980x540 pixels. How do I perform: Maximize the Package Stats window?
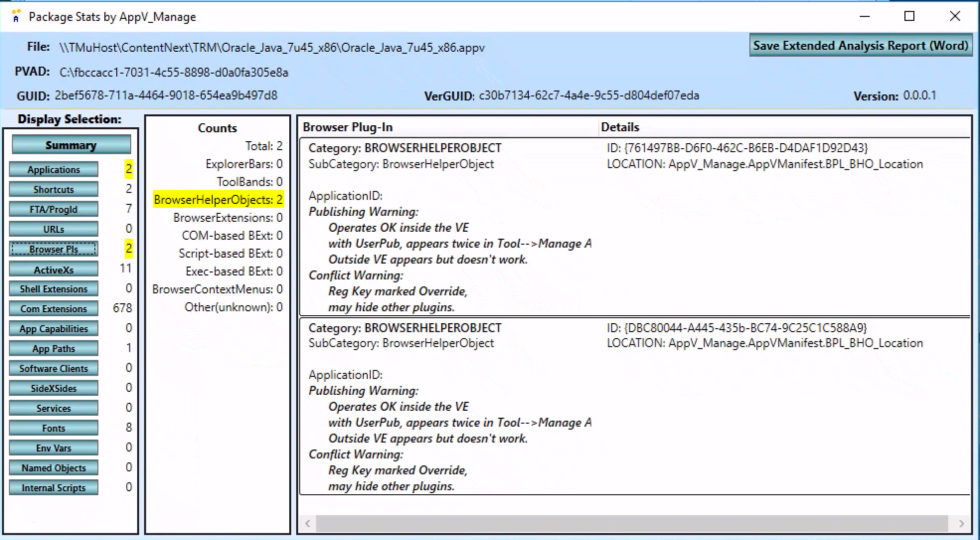909,16
